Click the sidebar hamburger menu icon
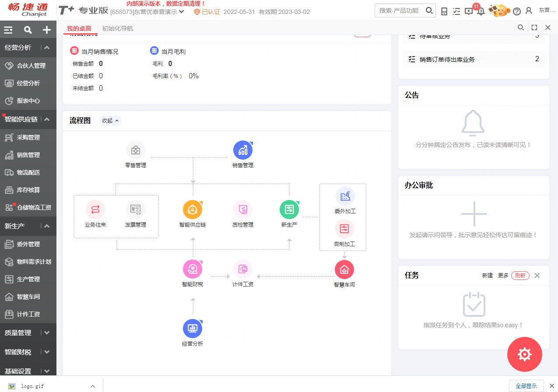 coord(8,30)
